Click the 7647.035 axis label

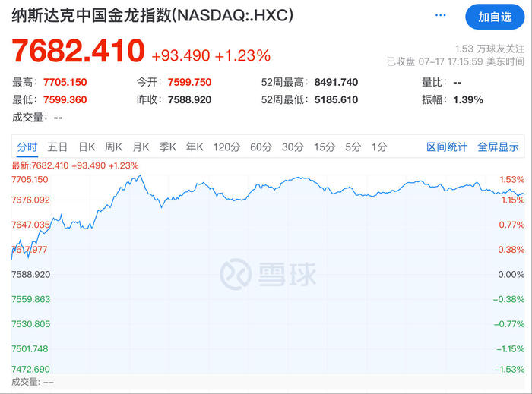click(30, 225)
